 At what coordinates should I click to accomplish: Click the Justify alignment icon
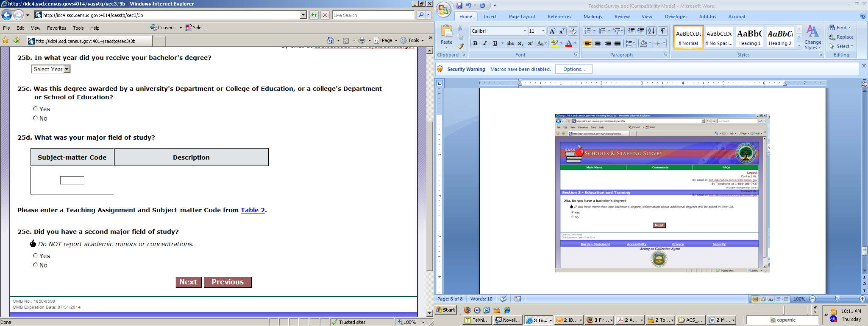[x=618, y=43]
